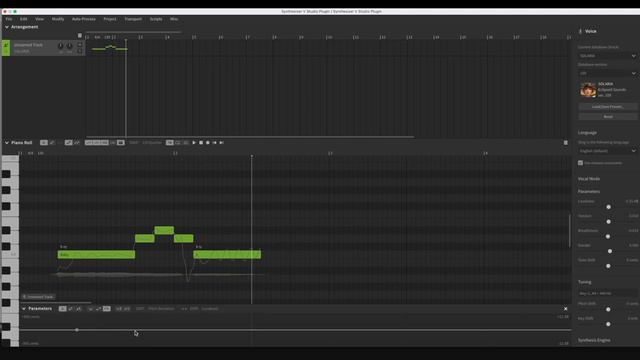Toggle the checkbox under the language dropdown

(580, 162)
